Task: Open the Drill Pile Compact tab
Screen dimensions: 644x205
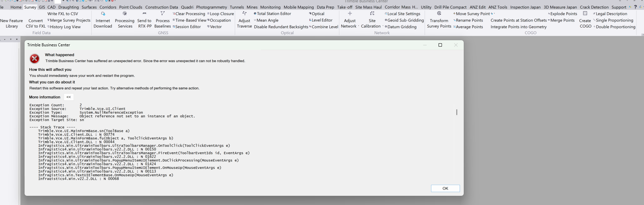Action: click(450, 7)
